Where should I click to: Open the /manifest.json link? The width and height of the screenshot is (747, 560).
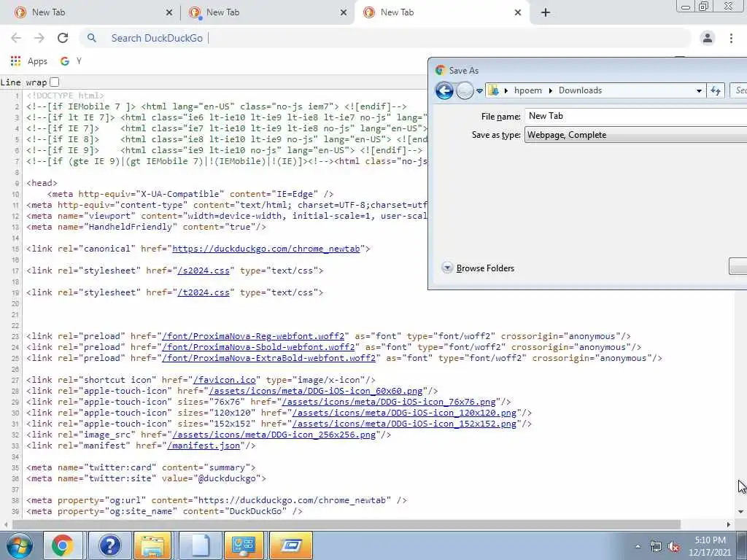[x=204, y=446]
